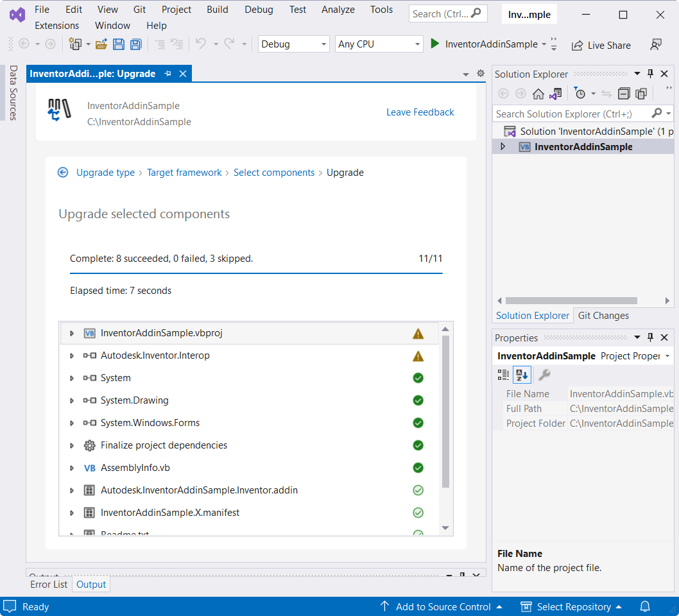Go to Select components breadcrumb step
Viewport: 679px width, 616px height.
coord(274,173)
